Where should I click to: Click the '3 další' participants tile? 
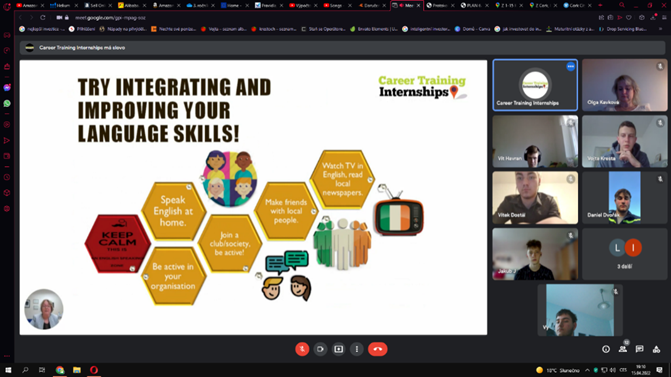pyautogui.click(x=624, y=254)
